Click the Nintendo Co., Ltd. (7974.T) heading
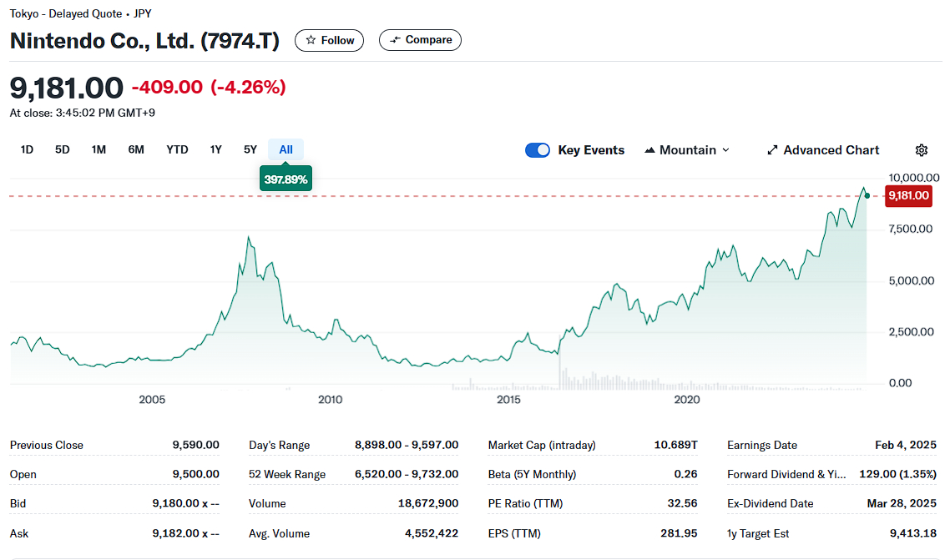Viewport: 945px width, 560px height. tap(144, 40)
